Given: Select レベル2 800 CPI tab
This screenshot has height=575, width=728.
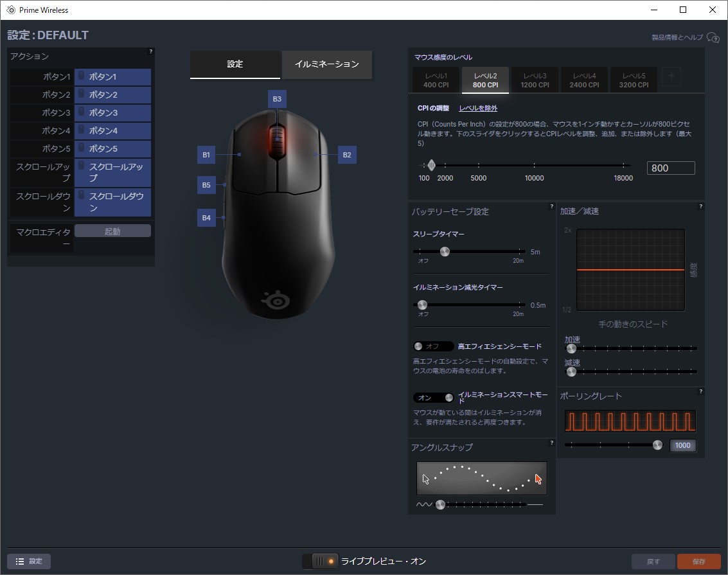Looking at the screenshot, I should pos(485,80).
